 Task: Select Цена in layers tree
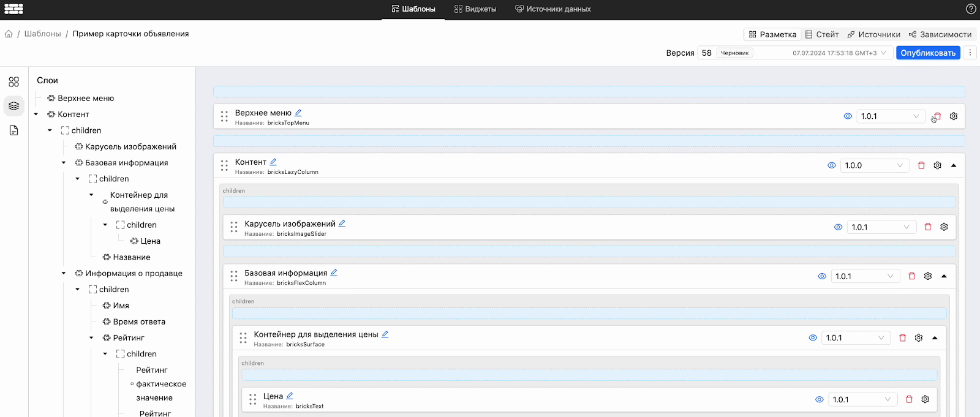point(151,241)
